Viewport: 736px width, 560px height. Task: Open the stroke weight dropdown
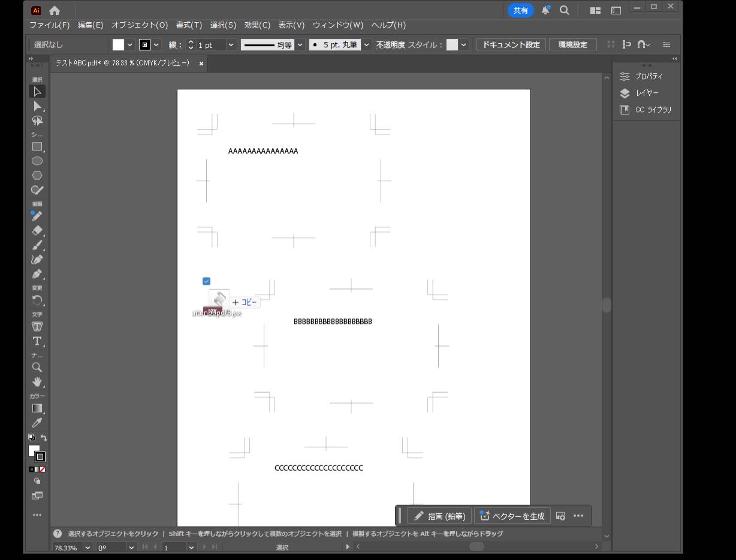point(231,45)
